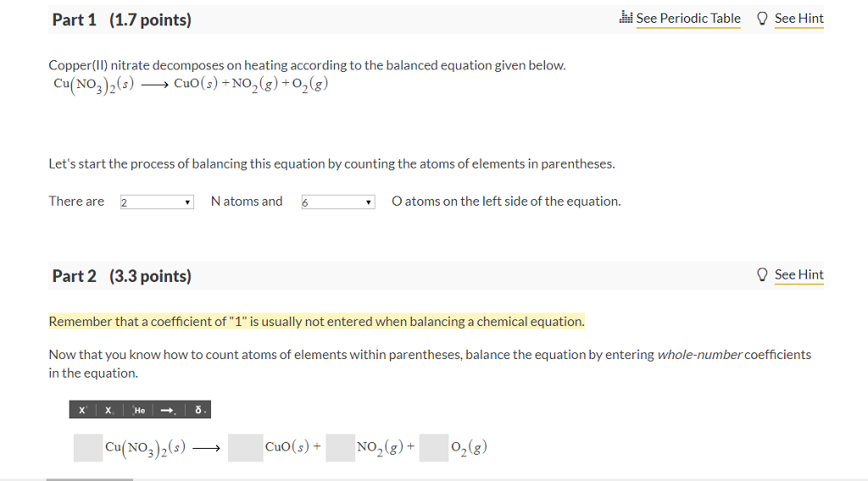The height and width of the screenshot is (481, 868).
Task: Select the superscript formatting tool
Action: (82, 410)
